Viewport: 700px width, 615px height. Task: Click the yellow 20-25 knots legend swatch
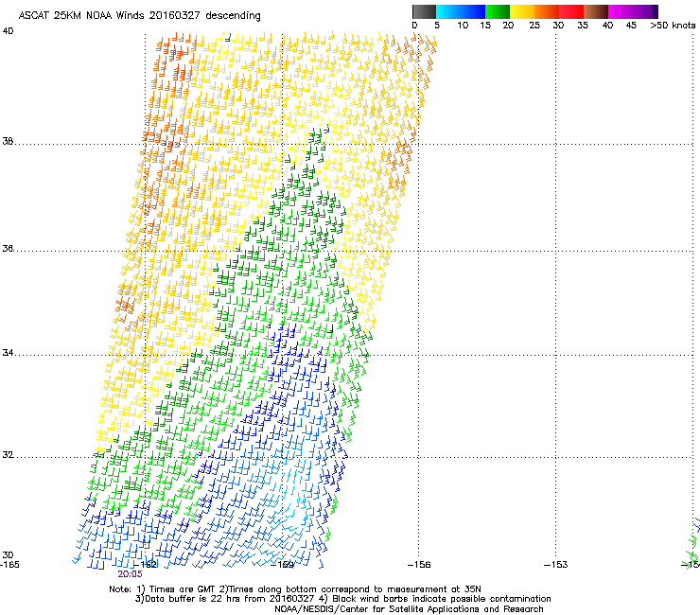[x=522, y=11]
